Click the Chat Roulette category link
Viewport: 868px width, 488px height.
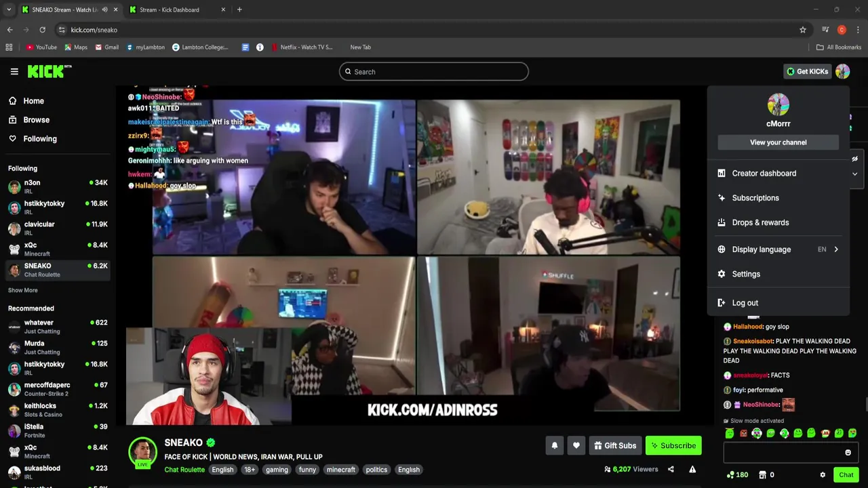[184, 470]
